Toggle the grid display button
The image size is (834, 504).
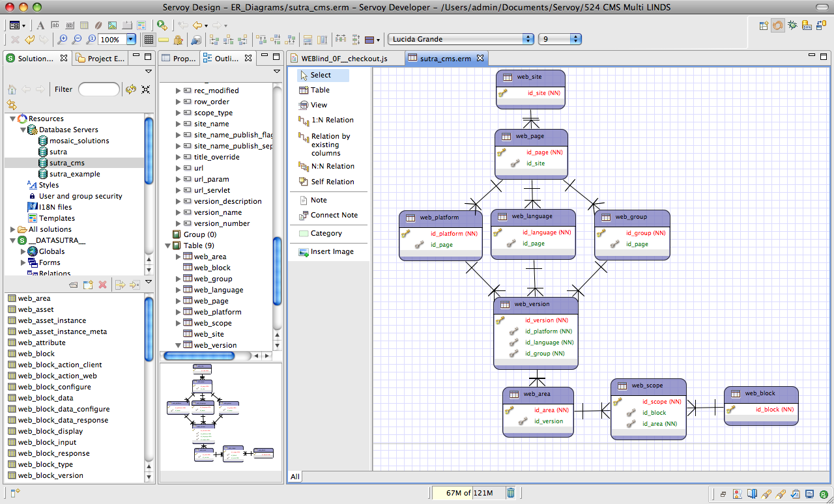click(149, 40)
